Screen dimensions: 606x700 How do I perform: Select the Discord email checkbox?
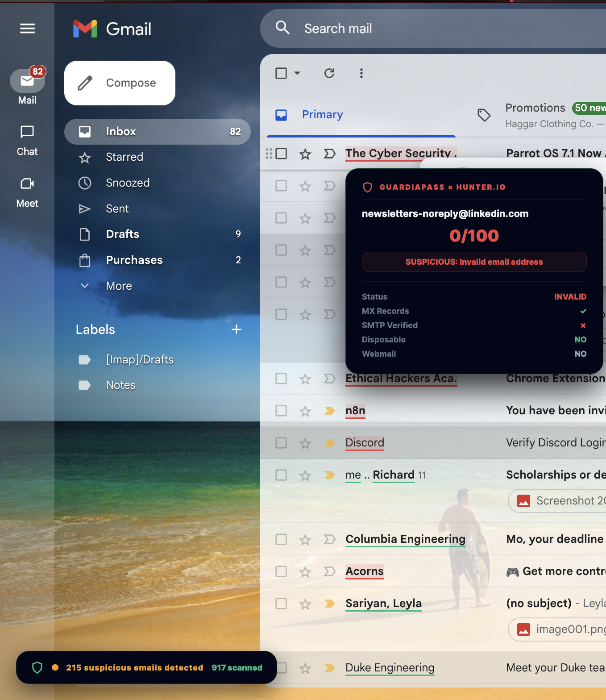(281, 443)
